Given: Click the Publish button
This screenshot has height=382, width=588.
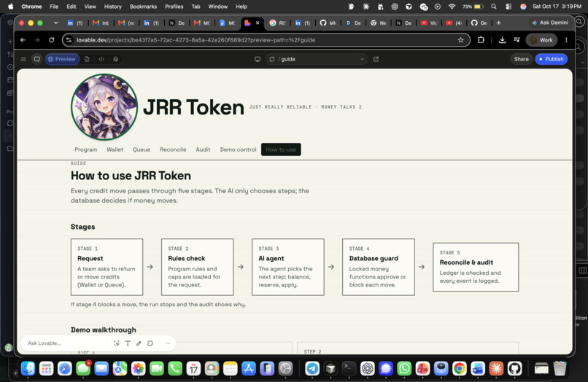Looking at the screenshot, I should tap(552, 59).
